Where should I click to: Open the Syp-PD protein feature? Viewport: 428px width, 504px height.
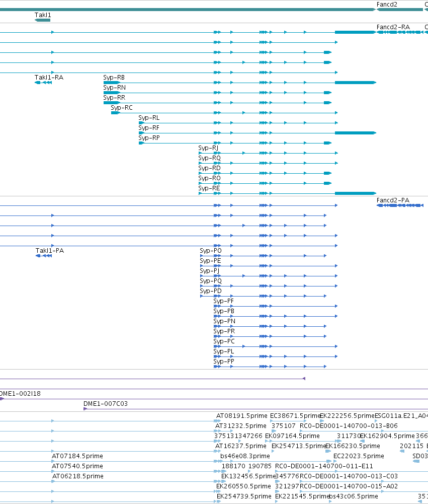click(211, 291)
